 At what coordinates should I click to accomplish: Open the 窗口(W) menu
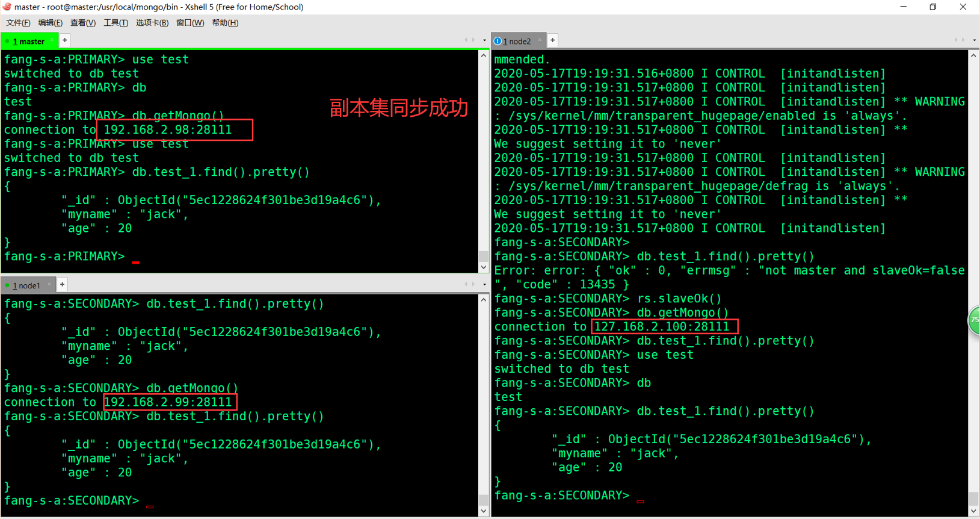click(x=190, y=23)
